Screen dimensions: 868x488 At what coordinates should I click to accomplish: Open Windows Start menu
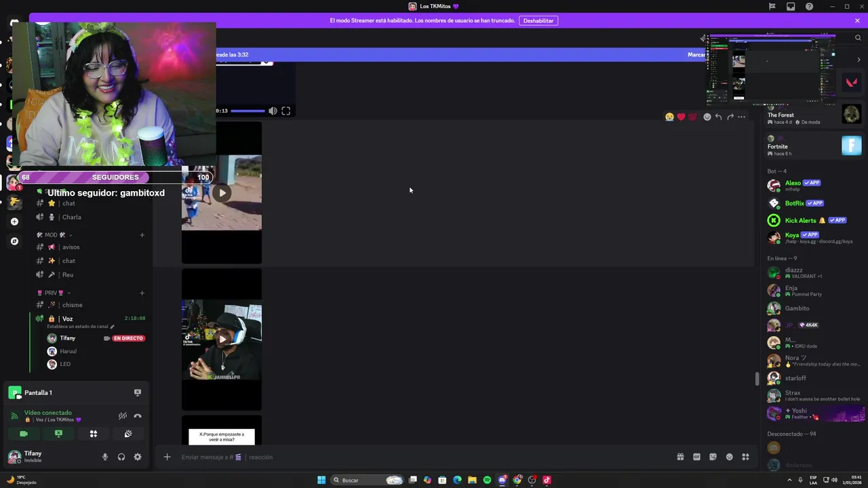click(x=321, y=480)
